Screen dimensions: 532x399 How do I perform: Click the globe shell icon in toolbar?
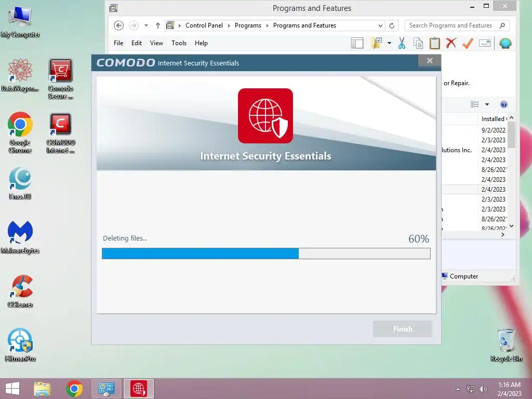tap(505, 44)
